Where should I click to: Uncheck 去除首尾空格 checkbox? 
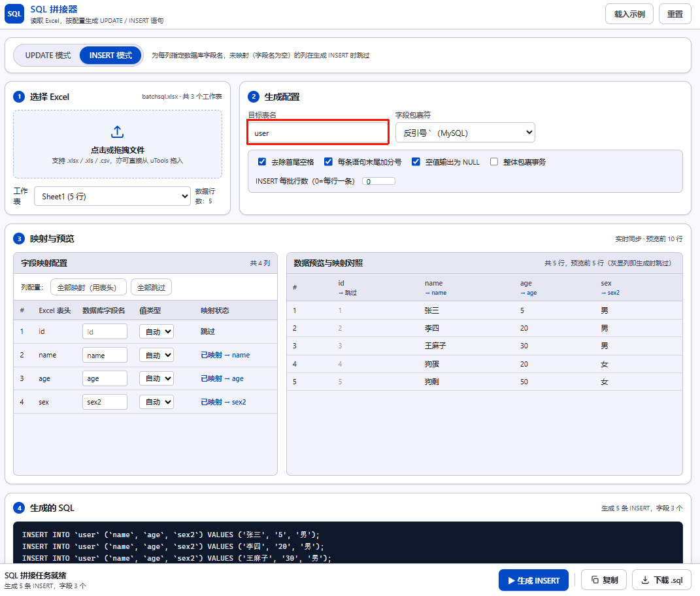point(262,161)
